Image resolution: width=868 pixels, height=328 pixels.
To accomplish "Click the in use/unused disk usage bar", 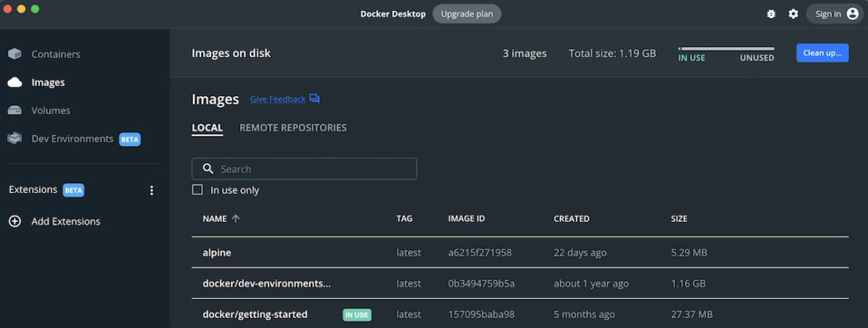I will [726, 48].
